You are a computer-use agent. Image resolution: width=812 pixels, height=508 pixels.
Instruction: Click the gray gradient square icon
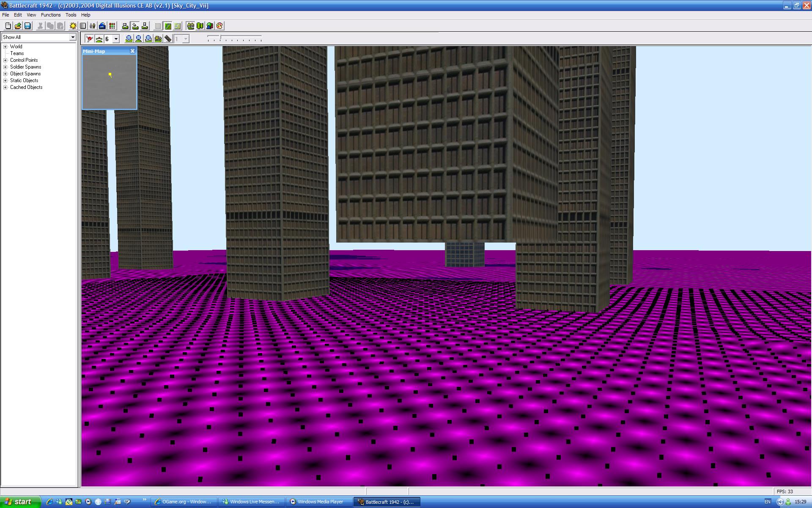[x=83, y=26]
